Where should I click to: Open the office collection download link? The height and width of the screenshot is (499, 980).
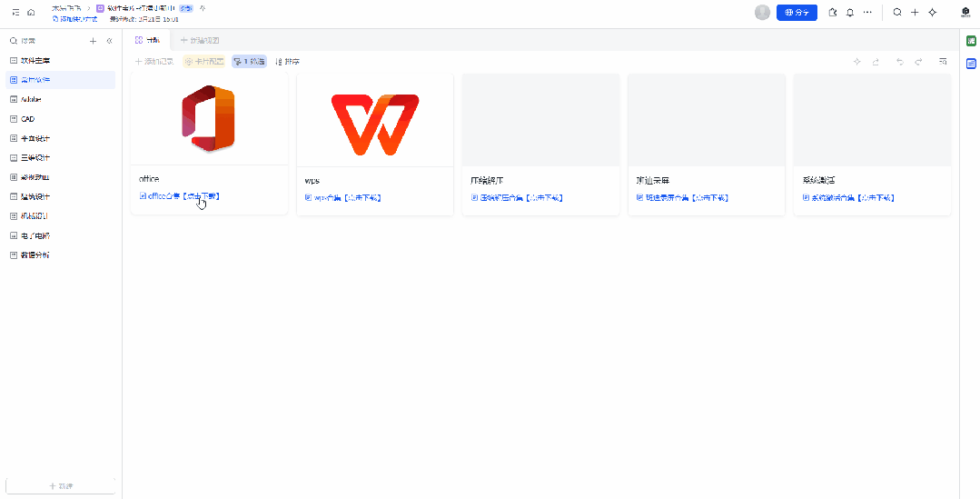[179, 195]
